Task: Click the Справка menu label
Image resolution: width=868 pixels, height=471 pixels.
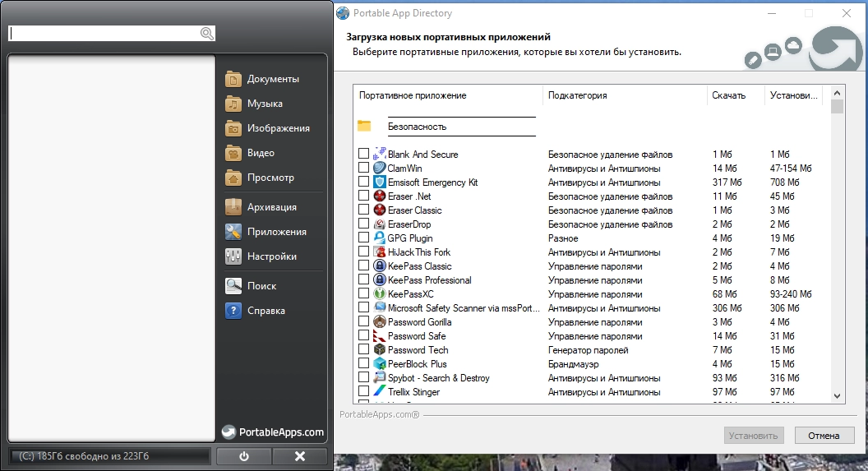Action: [x=265, y=311]
